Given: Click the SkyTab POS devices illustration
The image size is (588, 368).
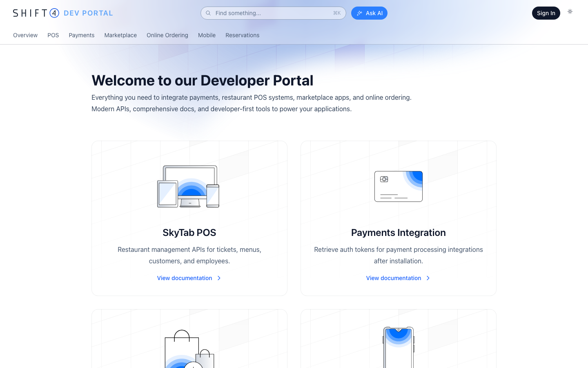Looking at the screenshot, I should pos(188,186).
